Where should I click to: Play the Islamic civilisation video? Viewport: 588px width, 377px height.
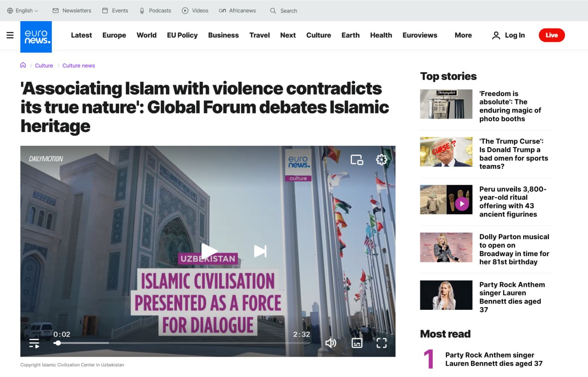(209, 251)
